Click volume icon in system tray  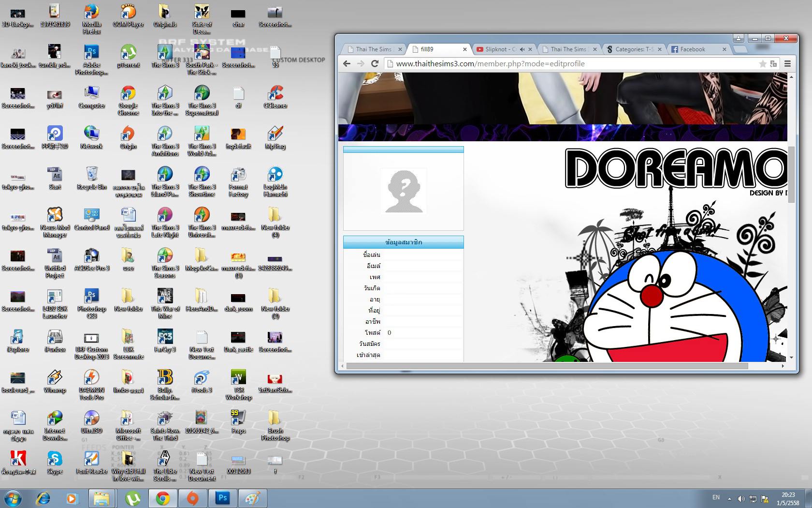click(741, 498)
